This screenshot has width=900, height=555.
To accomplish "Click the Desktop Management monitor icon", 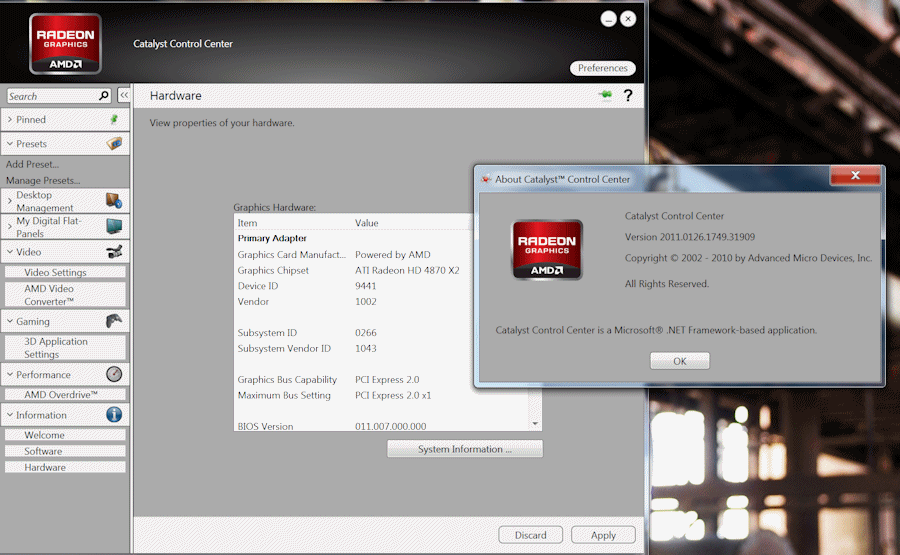I will 114,201.
